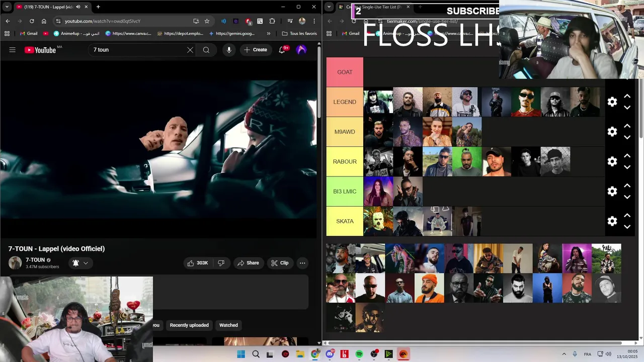
Task: Show hidden system tray icons chevron
Action: click(x=564, y=354)
